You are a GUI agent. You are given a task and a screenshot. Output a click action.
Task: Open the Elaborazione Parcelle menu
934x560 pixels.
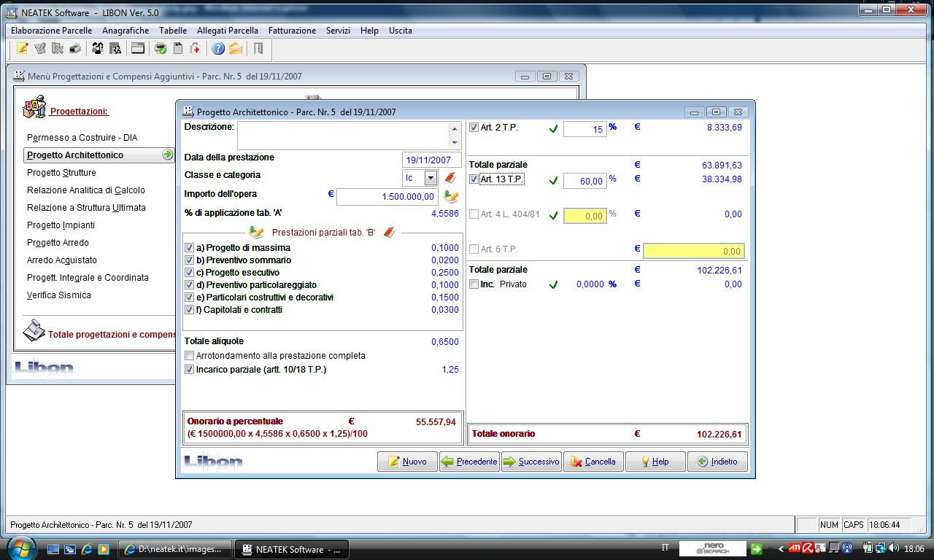51,31
